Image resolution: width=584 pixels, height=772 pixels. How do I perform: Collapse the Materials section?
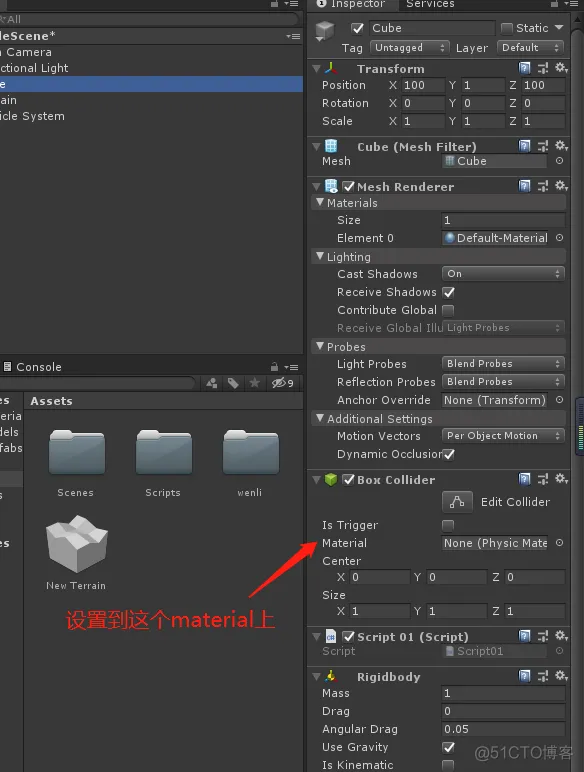(x=320, y=202)
